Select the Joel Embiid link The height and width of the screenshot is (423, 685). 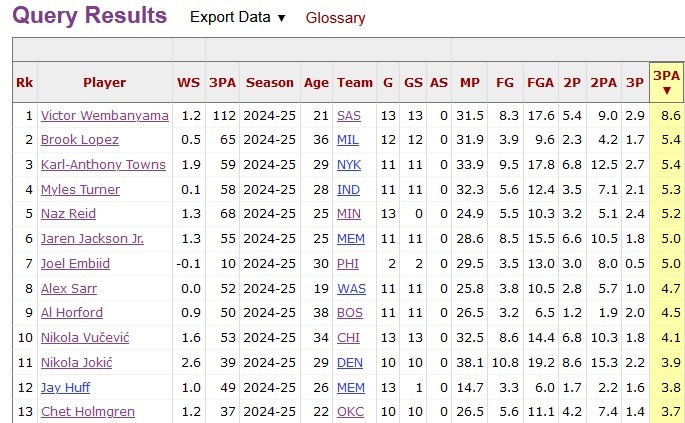click(75, 263)
